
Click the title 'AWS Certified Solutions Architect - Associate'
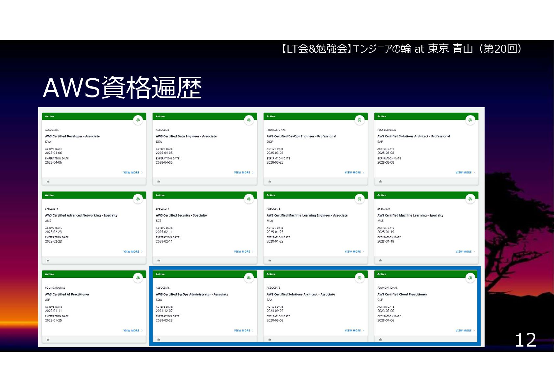(x=301, y=294)
